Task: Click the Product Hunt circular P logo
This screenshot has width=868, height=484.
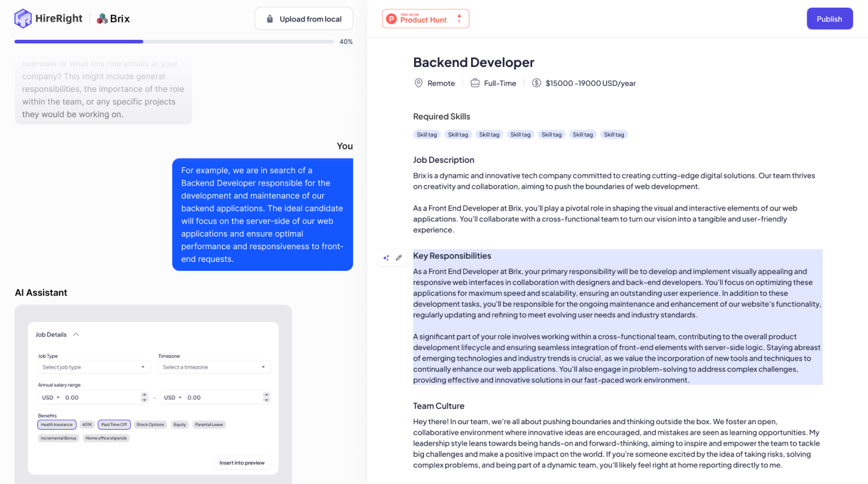Action: click(x=391, y=19)
